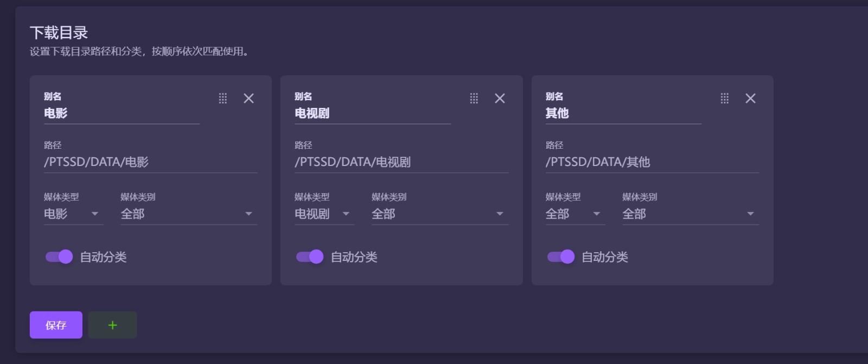Expand 媒体类别 dropdown in 电视剧 card
868x364 pixels.
(x=439, y=214)
